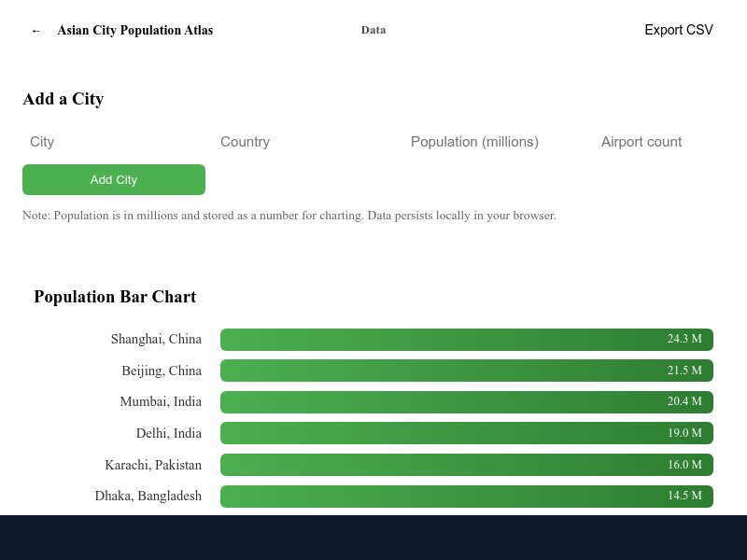This screenshot has width=747, height=560.
Task: Click the Asian City Population Atlas title
Action: (x=135, y=31)
